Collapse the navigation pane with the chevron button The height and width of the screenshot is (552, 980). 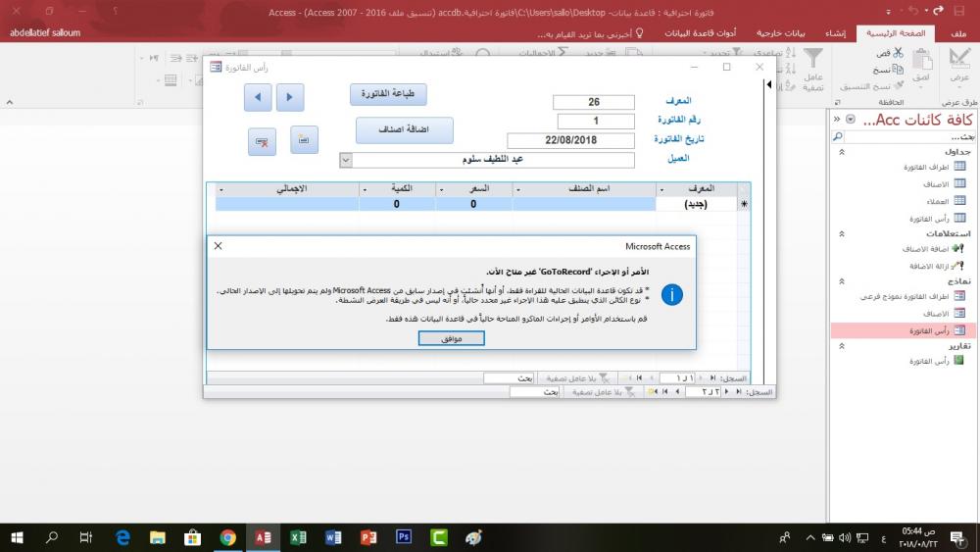(837, 119)
